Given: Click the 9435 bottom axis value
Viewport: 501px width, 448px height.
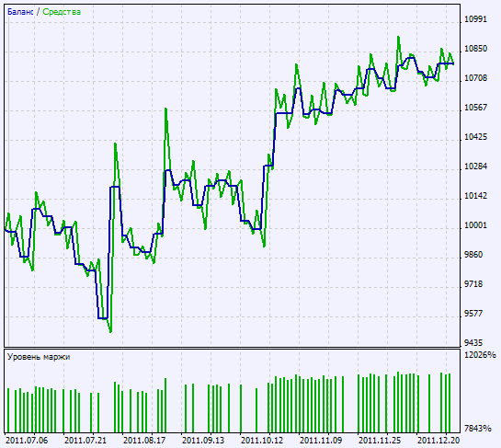Looking at the screenshot, I should click(x=473, y=343).
